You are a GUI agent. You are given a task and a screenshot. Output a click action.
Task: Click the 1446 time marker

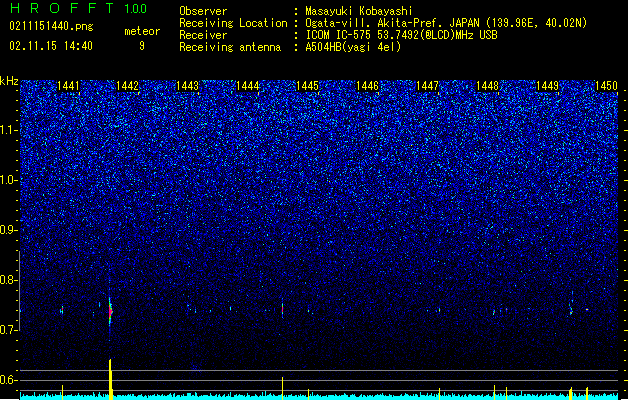click(x=367, y=86)
